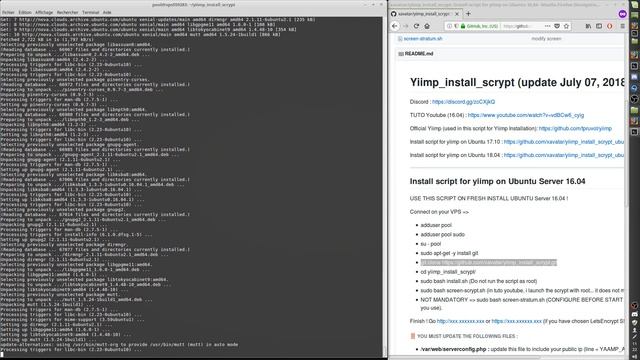640x360 pixels.
Task: Click the purple private browsing mask icon
Action: [622, 13]
